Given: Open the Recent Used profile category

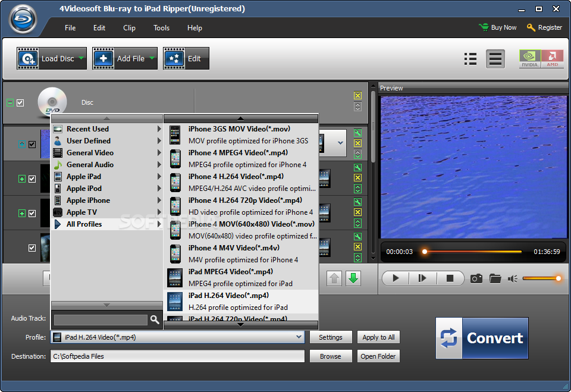Looking at the screenshot, I should coord(107,129).
